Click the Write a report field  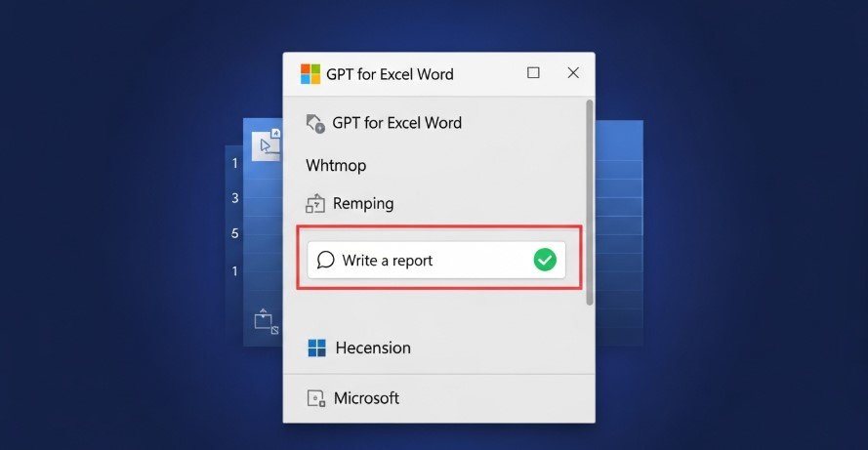pyautogui.click(x=436, y=260)
